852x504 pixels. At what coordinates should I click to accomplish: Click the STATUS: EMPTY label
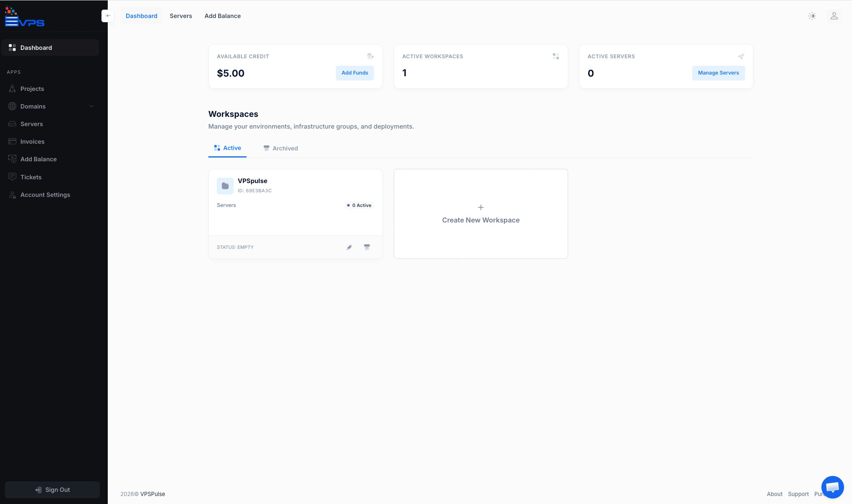(x=235, y=247)
